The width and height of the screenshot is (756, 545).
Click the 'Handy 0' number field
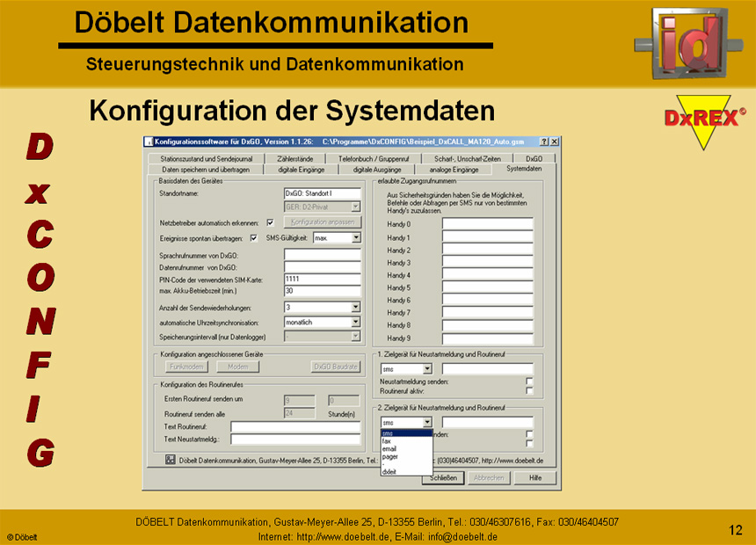(488, 224)
